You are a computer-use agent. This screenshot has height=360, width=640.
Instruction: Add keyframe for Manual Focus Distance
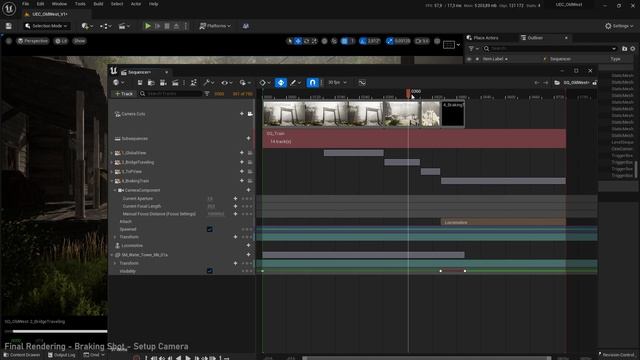[235, 213]
